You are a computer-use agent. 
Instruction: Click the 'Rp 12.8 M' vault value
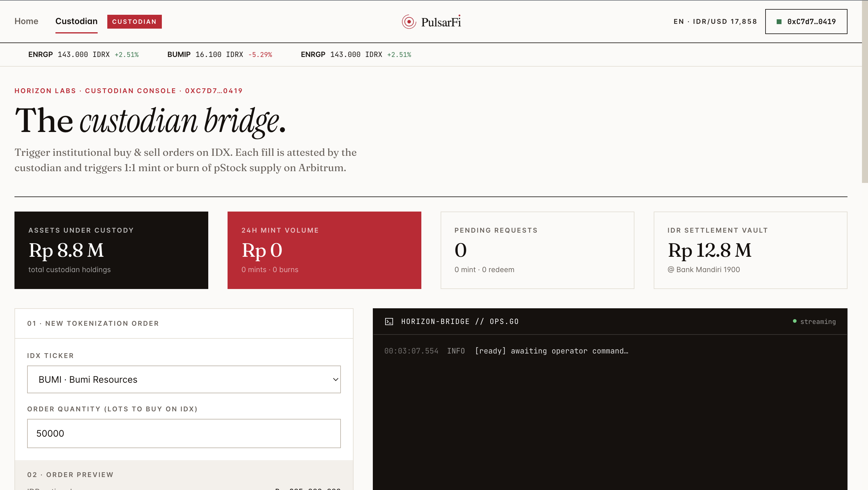(709, 250)
